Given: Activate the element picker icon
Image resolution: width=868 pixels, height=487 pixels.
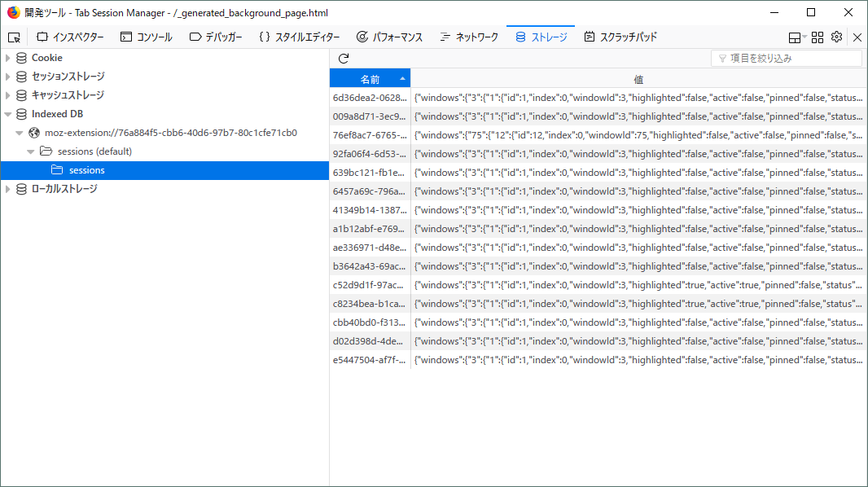Looking at the screenshot, I should (x=15, y=37).
